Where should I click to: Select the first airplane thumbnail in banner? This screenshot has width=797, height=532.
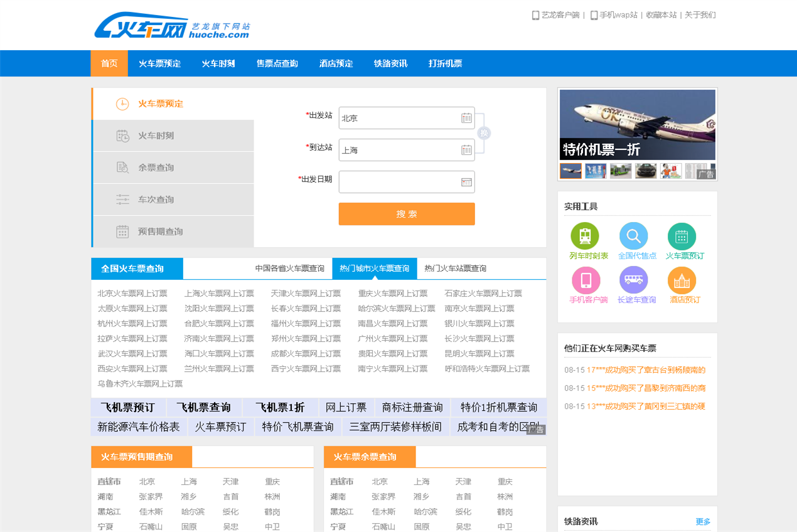pyautogui.click(x=570, y=171)
